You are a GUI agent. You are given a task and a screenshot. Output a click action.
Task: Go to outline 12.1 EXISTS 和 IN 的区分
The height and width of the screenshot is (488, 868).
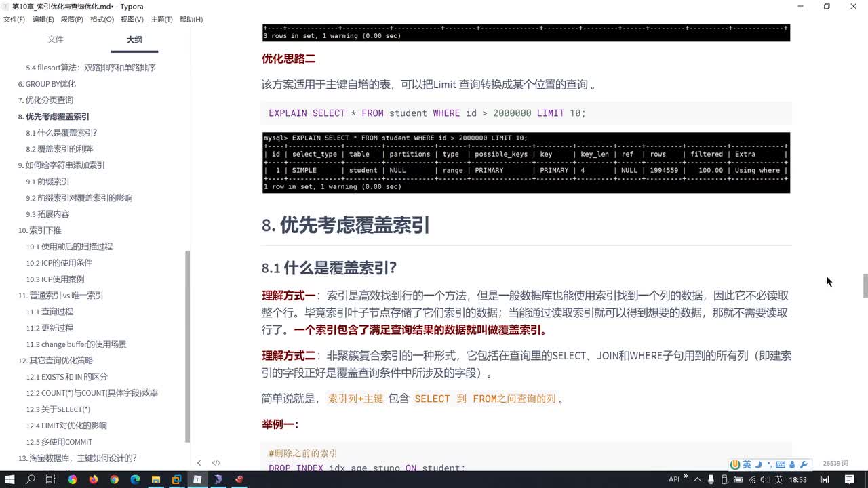coord(66,377)
